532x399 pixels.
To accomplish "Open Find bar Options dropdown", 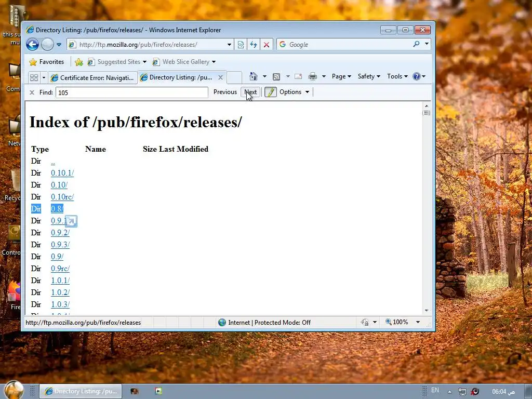I will 294,92.
